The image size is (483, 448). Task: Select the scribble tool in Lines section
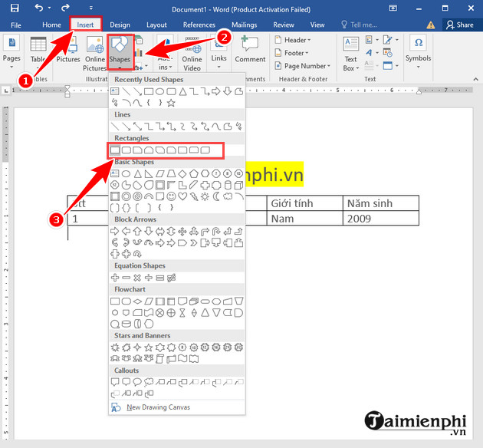point(238,127)
